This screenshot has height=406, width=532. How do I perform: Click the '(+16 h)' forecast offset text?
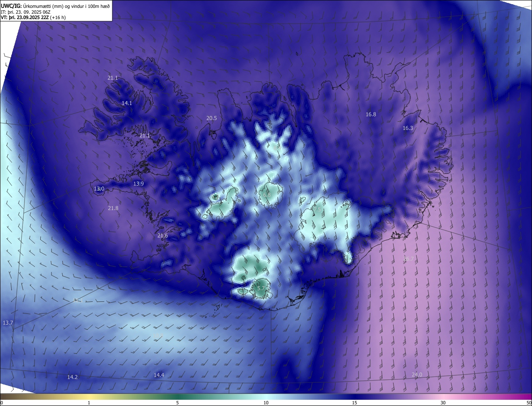58,17
